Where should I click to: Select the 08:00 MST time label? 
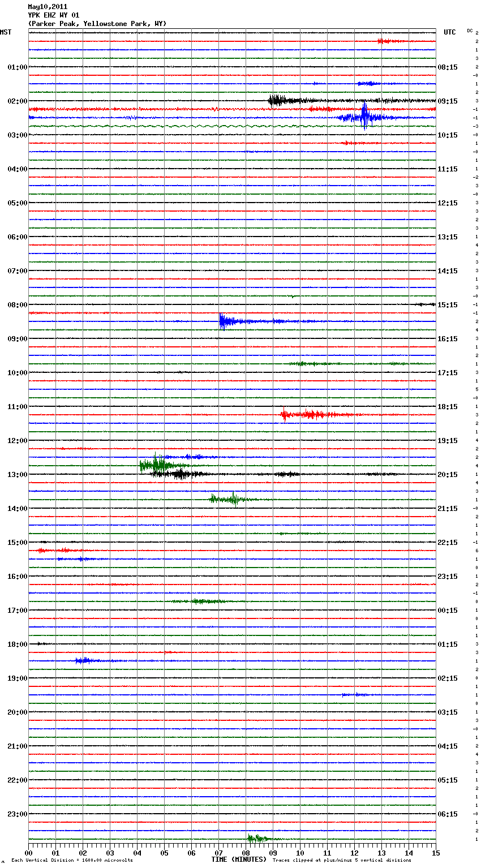(17, 305)
